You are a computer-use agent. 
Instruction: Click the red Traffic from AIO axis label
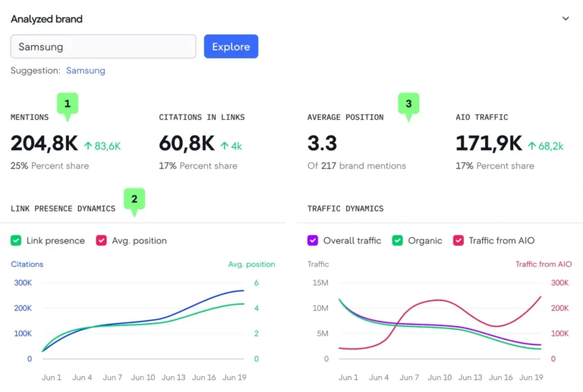(x=544, y=265)
